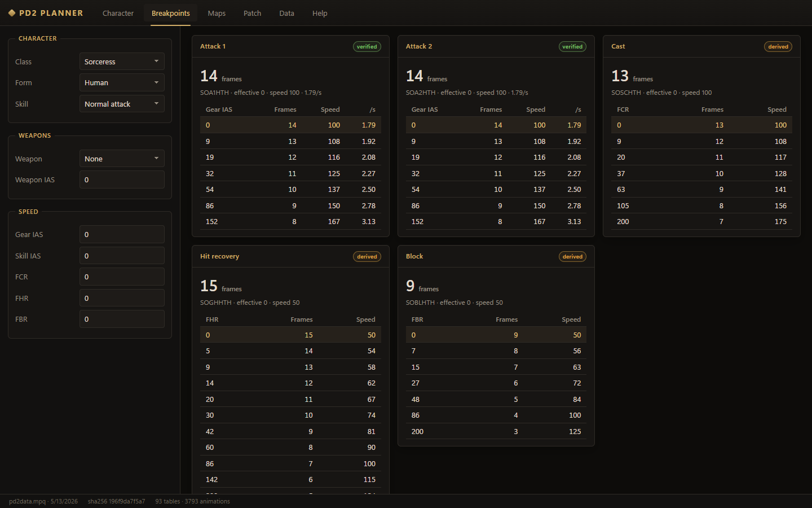Select Cast row with FCR 37
812x508 pixels.
[701, 174]
